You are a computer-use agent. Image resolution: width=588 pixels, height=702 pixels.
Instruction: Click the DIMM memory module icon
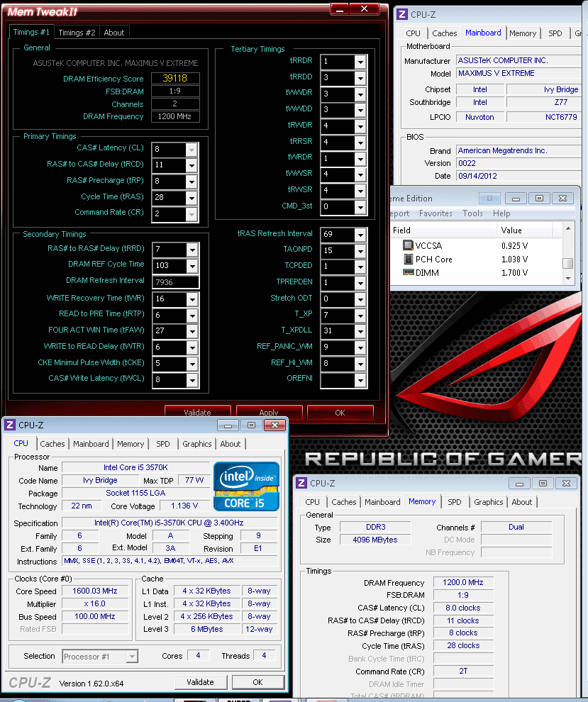click(x=408, y=272)
